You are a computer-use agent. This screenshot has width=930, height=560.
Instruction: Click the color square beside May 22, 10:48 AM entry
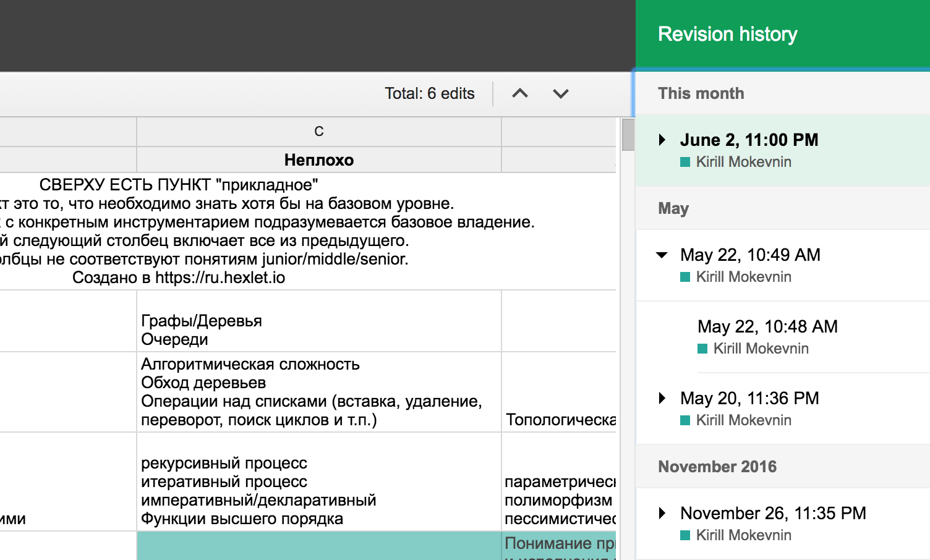coord(702,348)
